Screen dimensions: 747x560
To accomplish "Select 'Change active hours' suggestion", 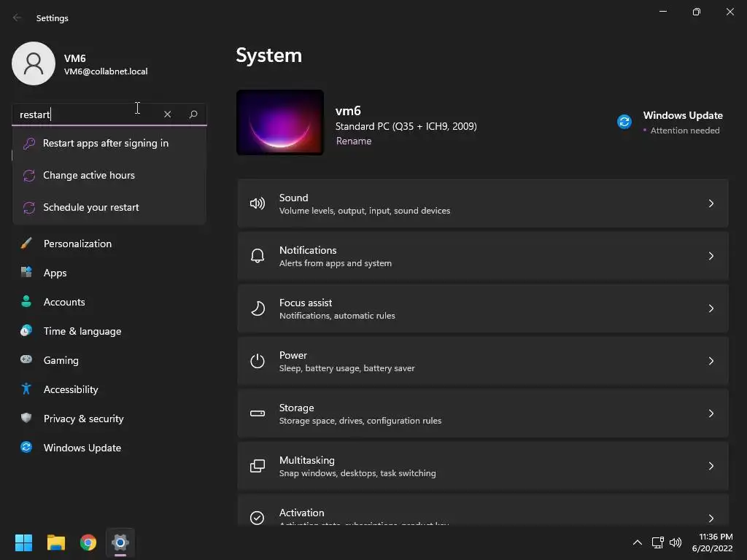I will click(x=109, y=175).
